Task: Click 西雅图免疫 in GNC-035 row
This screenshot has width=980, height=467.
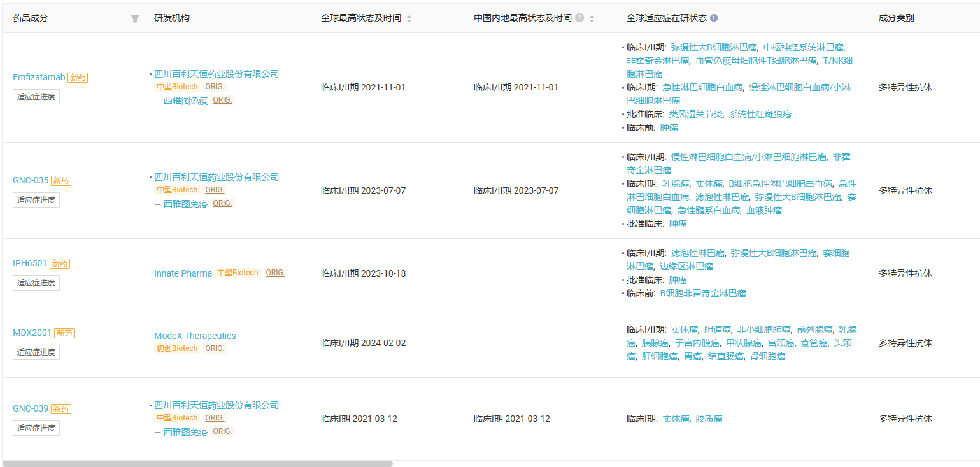Action: click(x=185, y=204)
